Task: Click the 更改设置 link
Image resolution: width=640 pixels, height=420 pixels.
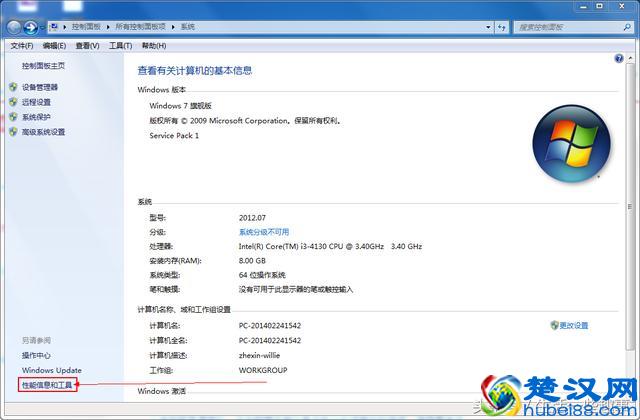Action: pos(573,325)
